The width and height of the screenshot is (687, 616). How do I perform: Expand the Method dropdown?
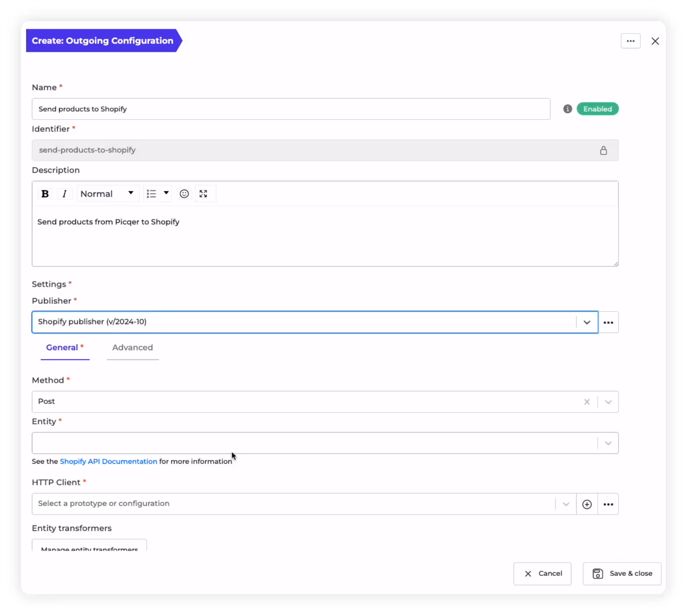tap(608, 402)
